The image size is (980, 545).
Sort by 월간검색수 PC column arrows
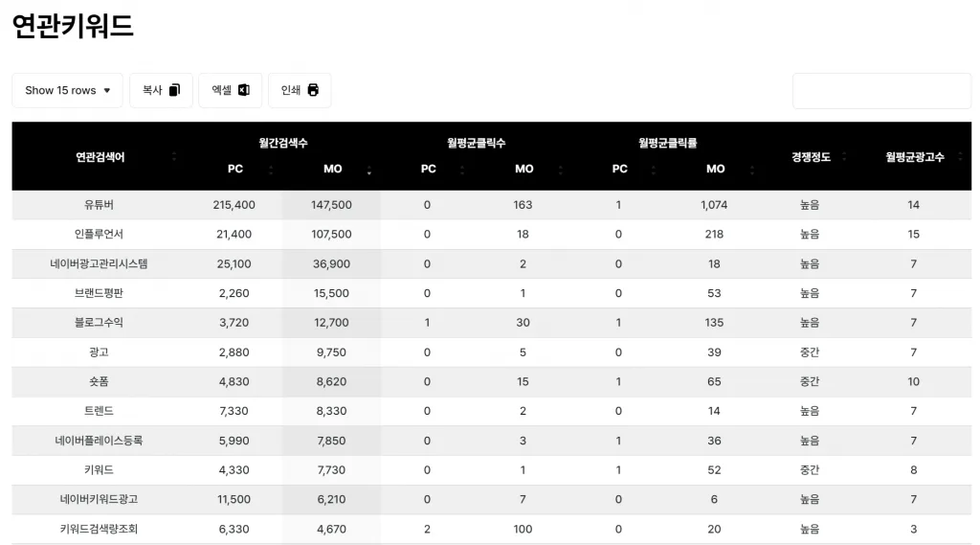(x=271, y=170)
